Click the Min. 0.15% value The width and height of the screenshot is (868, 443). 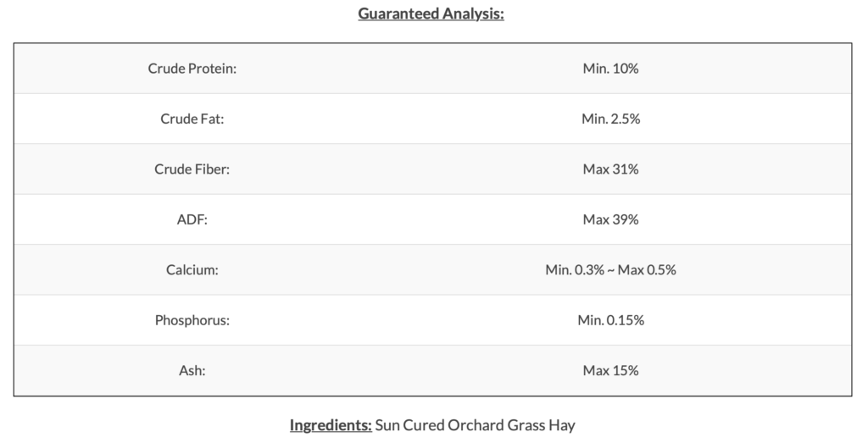tap(610, 320)
